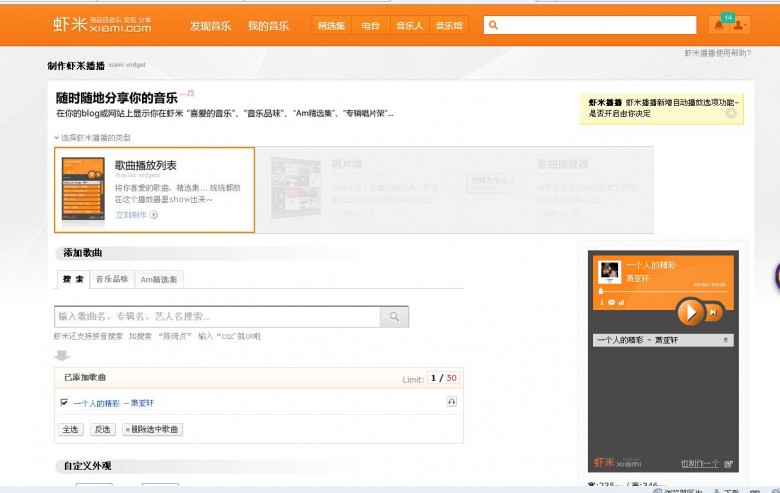Click the arrow icon on the yellow notice

pos(731,114)
